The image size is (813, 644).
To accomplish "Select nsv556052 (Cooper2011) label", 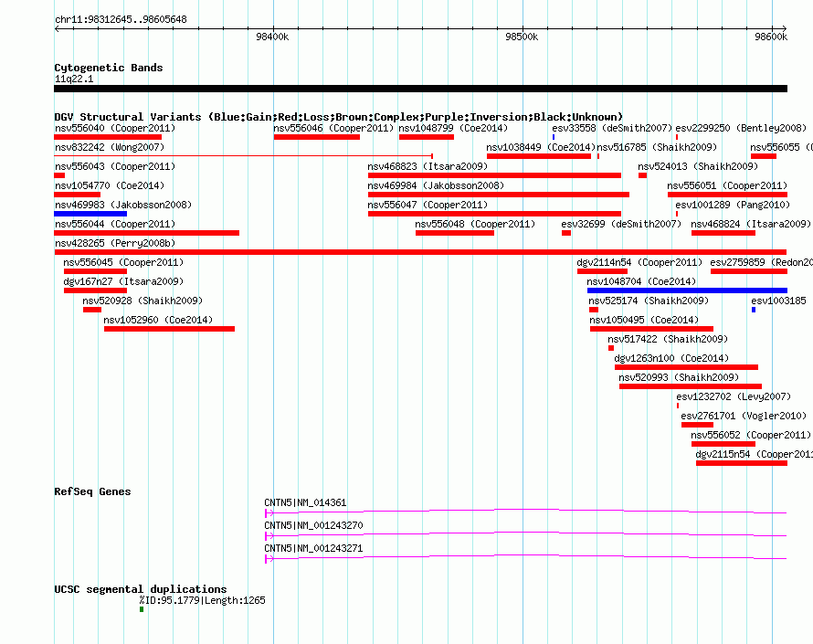I will pyautogui.click(x=751, y=435).
